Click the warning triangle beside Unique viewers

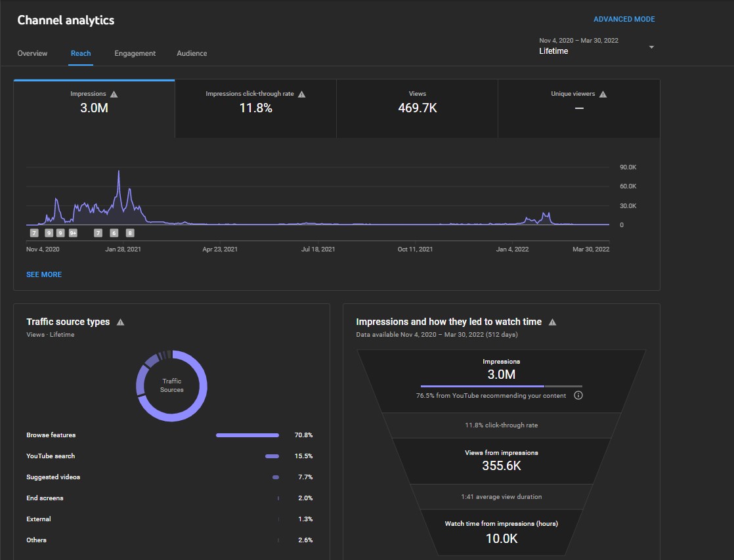603,94
